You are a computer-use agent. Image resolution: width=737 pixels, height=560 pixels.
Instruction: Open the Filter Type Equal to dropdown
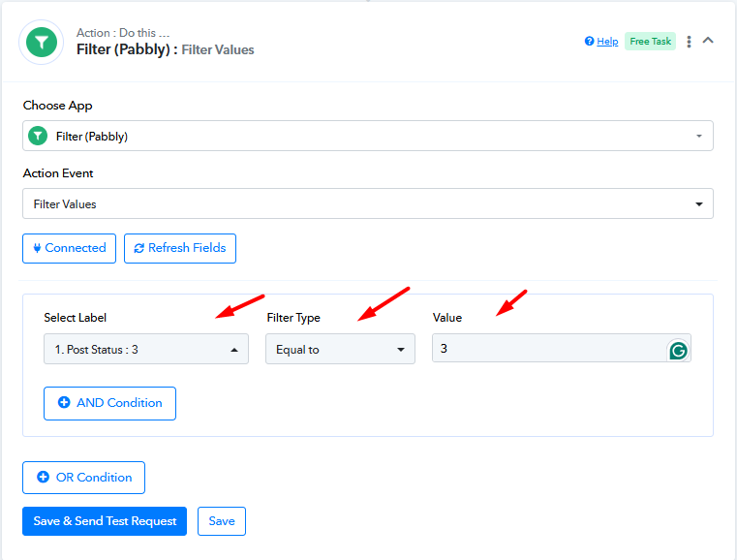coord(340,349)
